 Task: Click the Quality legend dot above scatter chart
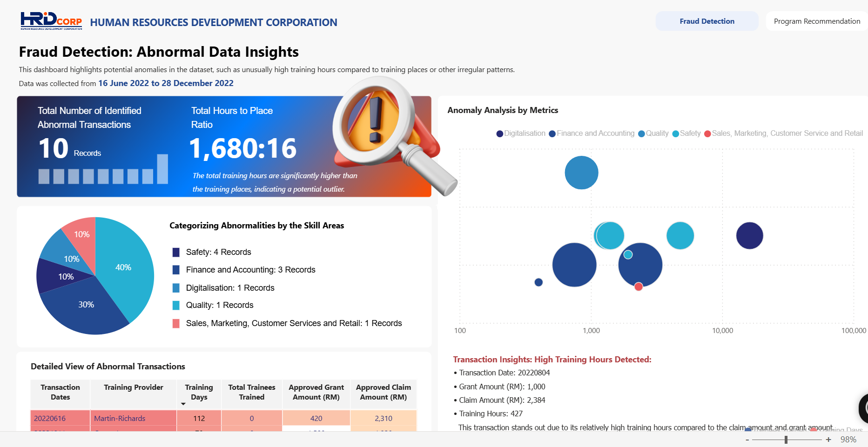coord(641,134)
